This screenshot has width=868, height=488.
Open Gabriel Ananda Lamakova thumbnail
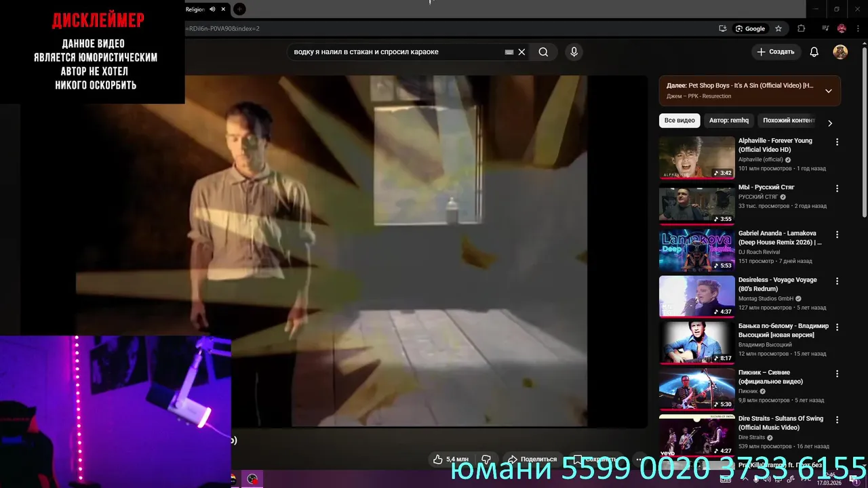697,250
